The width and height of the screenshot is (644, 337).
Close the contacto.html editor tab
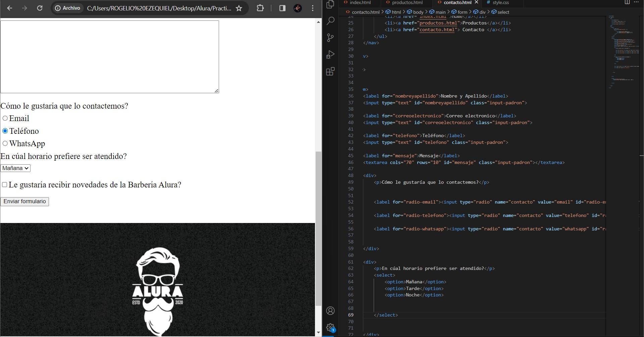point(476,2)
